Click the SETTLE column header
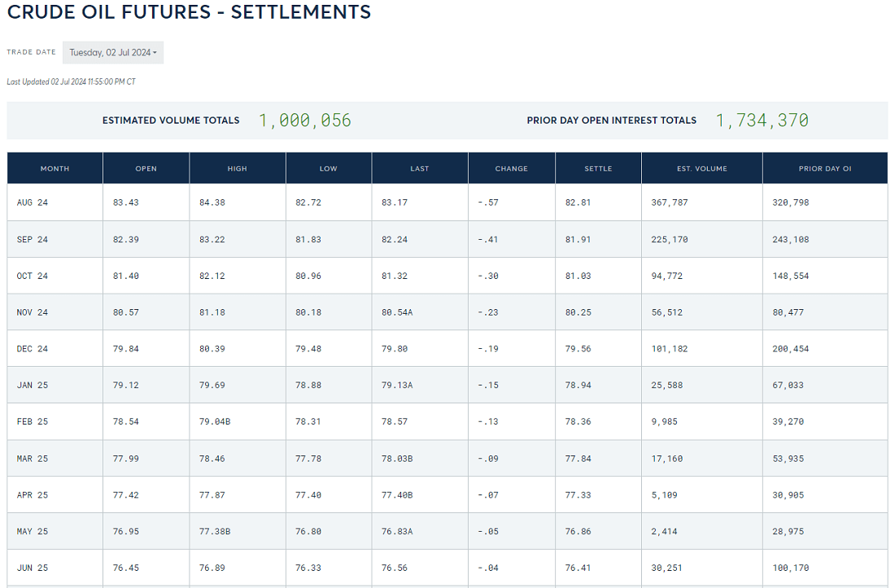 click(x=598, y=168)
